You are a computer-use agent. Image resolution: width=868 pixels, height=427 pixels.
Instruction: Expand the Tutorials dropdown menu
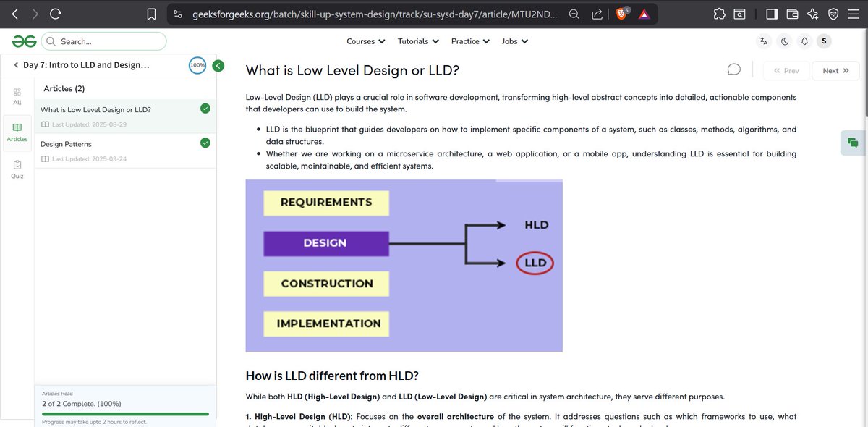(418, 41)
